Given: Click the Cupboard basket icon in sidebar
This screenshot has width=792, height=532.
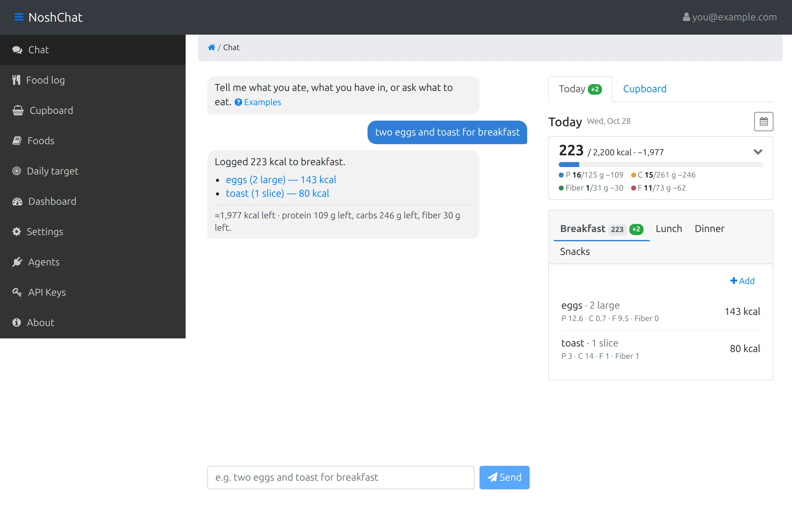Looking at the screenshot, I should click(18, 111).
